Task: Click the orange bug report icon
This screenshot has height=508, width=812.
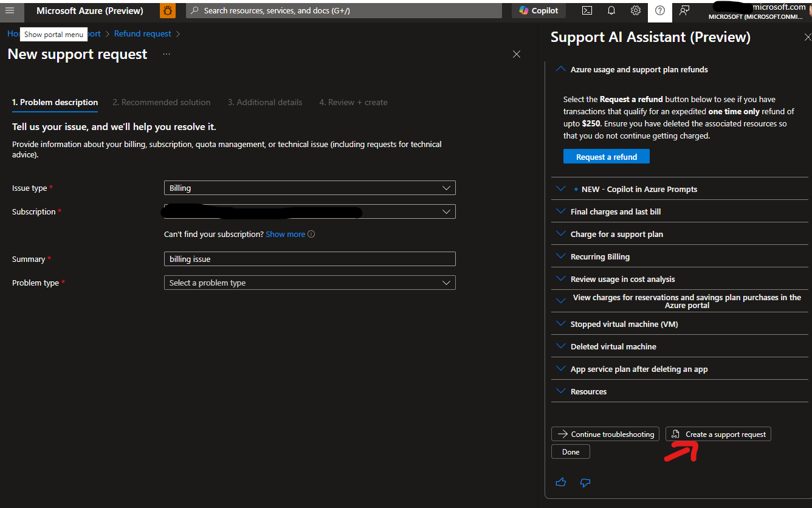Action: pyautogui.click(x=168, y=10)
